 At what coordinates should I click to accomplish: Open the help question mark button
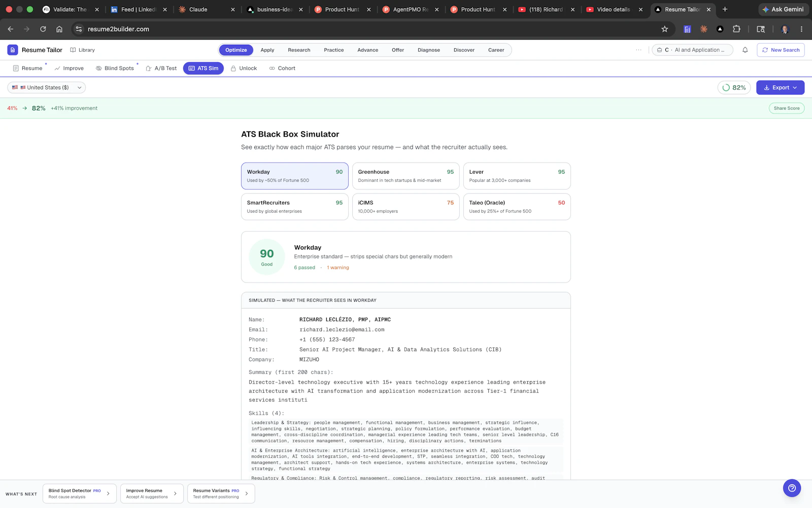792,488
